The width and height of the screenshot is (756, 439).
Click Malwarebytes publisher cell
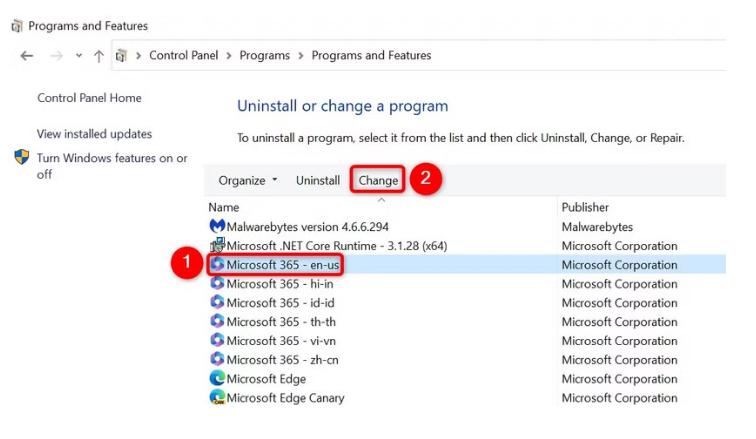coord(597,226)
